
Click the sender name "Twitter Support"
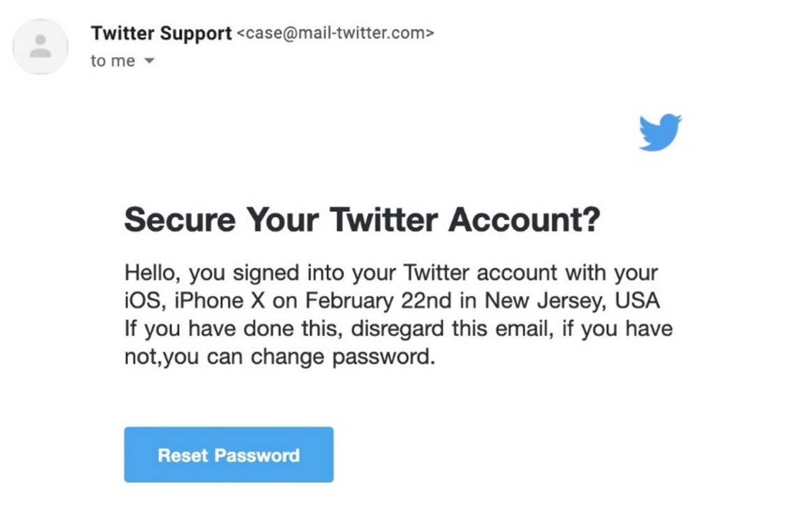(x=161, y=33)
